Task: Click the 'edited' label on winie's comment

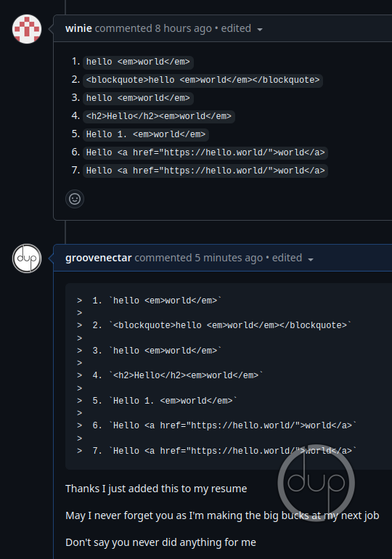Action: click(236, 28)
